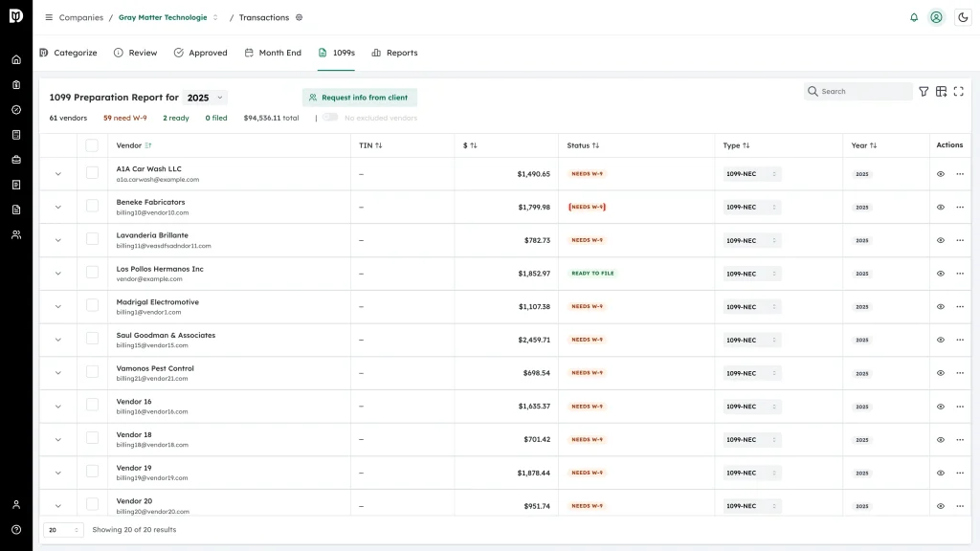
Task: Toggle dark mode moon icon
Action: point(963,17)
